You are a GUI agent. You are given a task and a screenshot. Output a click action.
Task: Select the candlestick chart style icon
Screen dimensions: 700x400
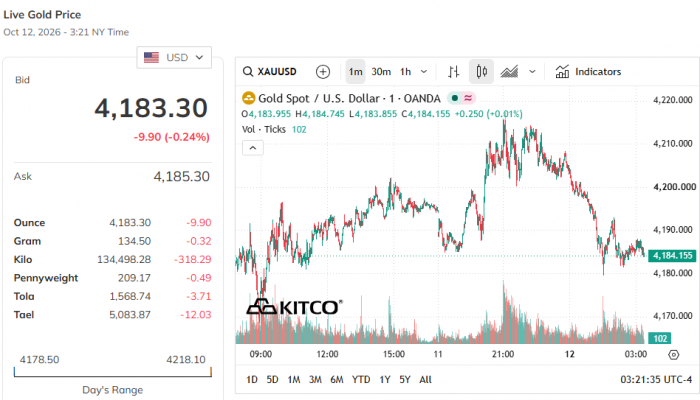point(481,71)
